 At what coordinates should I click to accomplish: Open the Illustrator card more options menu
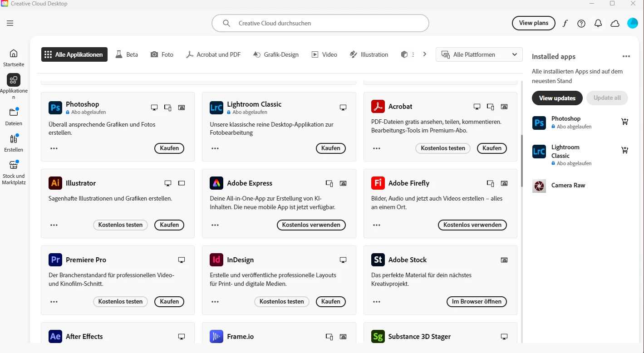[x=54, y=225]
